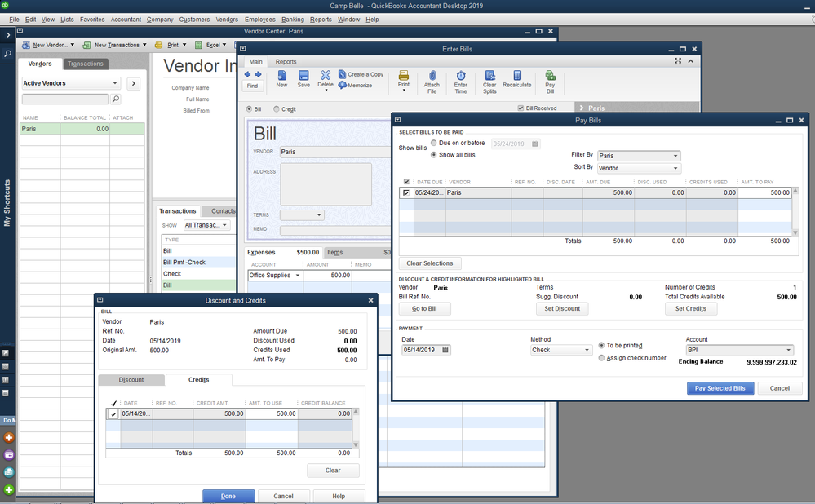Select Assign check number option
Viewport: 815px width, 504px height.
pos(601,358)
